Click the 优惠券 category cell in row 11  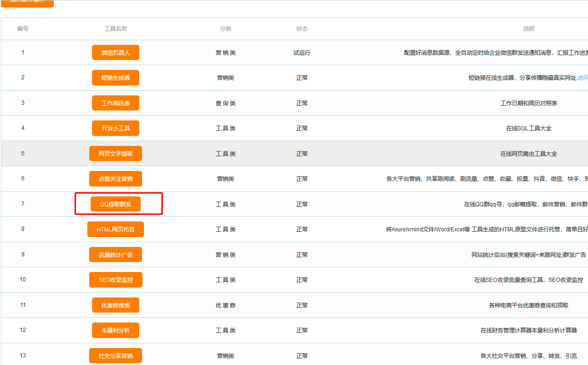[226, 306]
